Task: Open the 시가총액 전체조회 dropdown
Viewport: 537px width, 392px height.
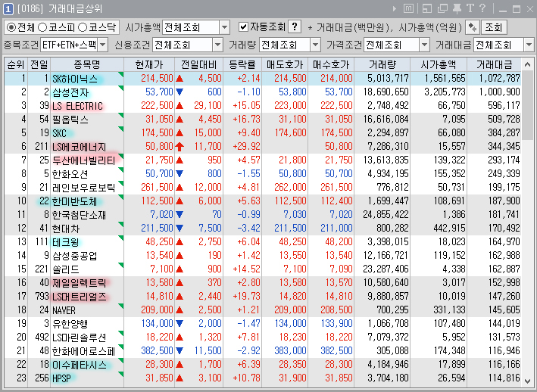Action: click(225, 27)
